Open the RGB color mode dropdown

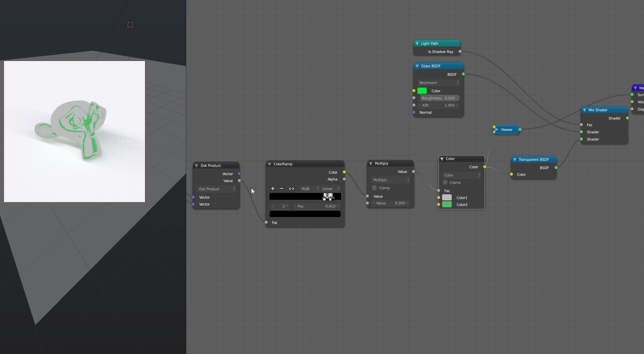coord(309,189)
